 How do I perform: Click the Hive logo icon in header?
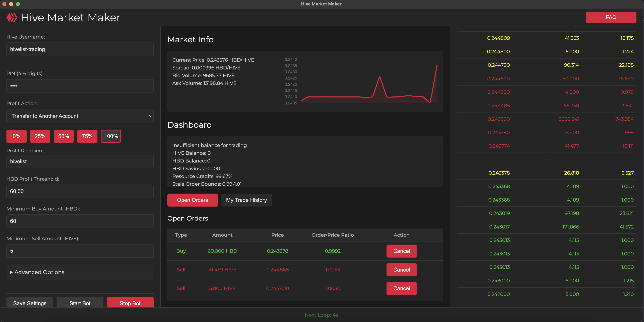coord(12,17)
